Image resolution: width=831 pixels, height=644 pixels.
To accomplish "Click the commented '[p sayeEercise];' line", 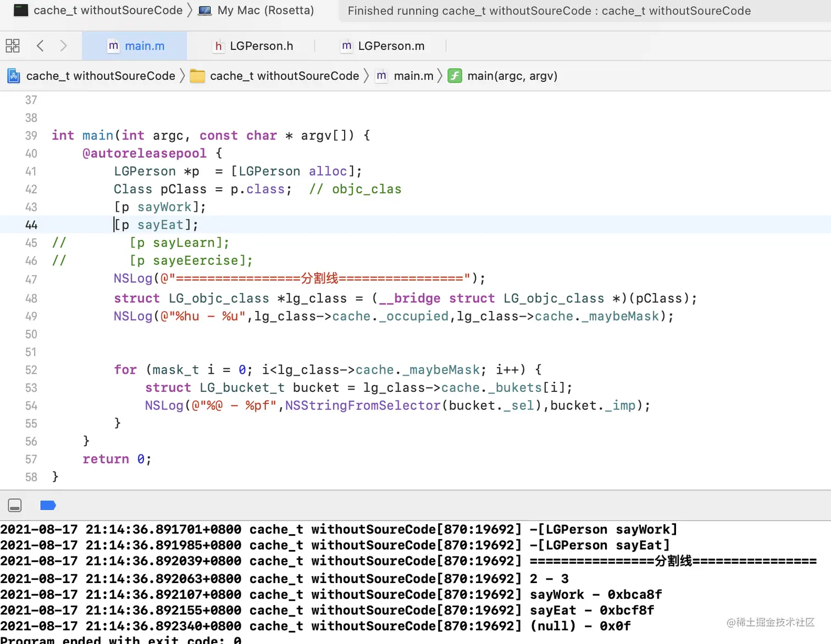I will coord(191,260).
